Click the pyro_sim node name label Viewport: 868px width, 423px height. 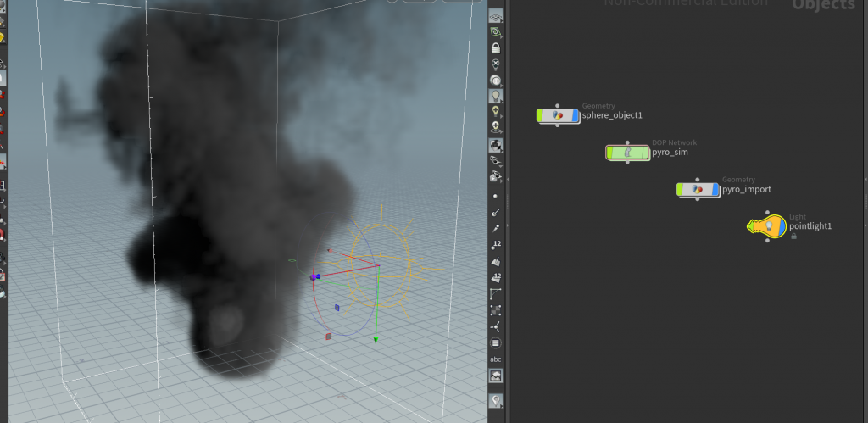[670, 153]
